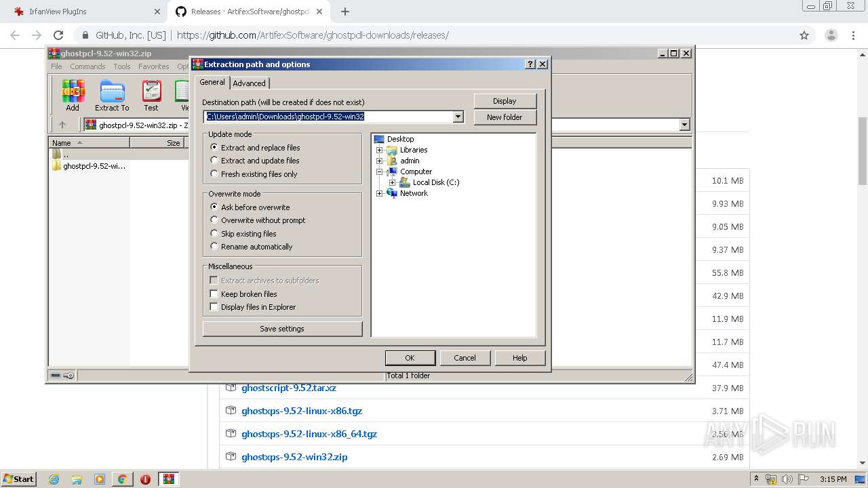868x488 pixels.
Task: Expand the admin tree node
Action: tap(380, 161)
